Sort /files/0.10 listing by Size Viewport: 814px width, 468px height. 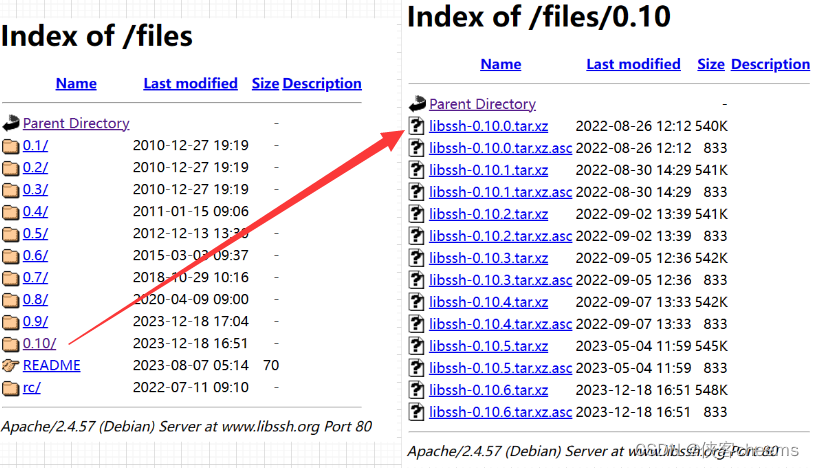710,64
